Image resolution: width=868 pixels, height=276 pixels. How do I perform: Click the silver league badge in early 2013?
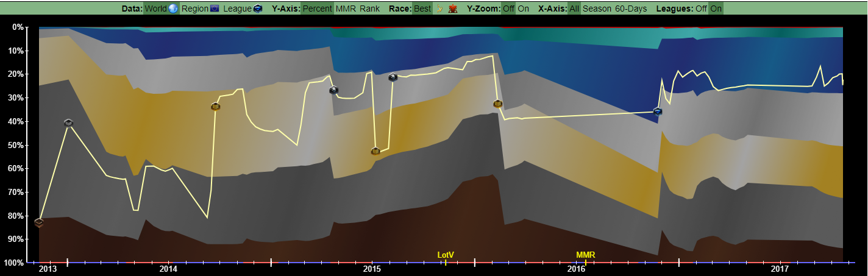point(68,122)
